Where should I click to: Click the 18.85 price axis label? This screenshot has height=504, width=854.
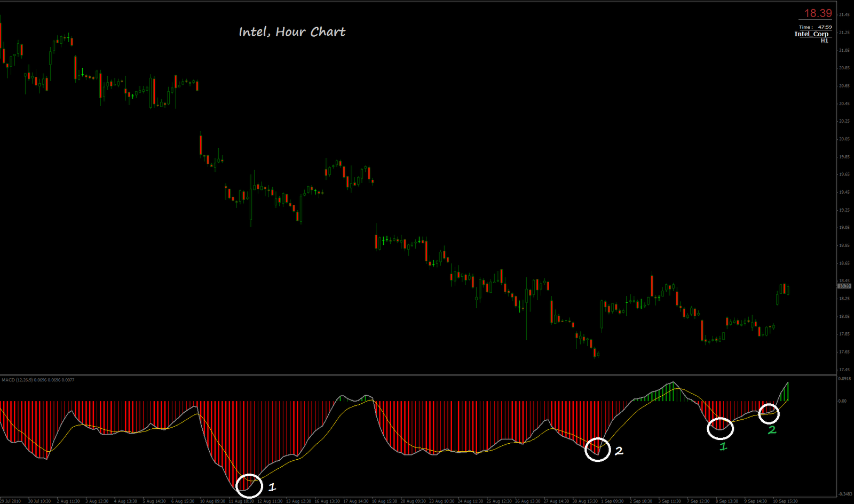coord(844,245)
